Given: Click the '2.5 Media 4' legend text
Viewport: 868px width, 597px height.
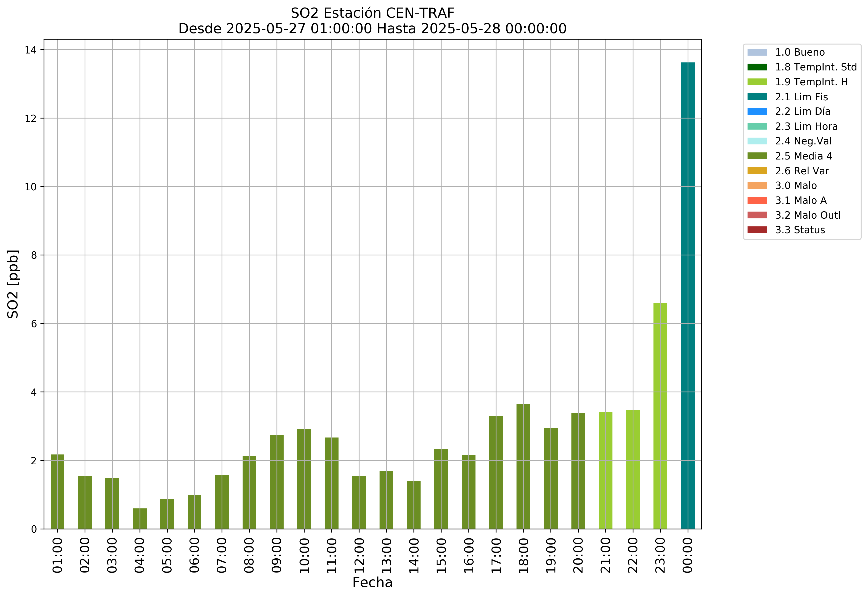Looking at the screenshot, I should click(x=804, y=156).
